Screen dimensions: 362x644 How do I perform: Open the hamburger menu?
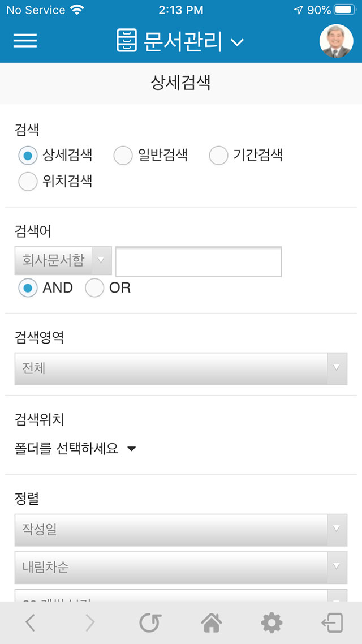25,41
